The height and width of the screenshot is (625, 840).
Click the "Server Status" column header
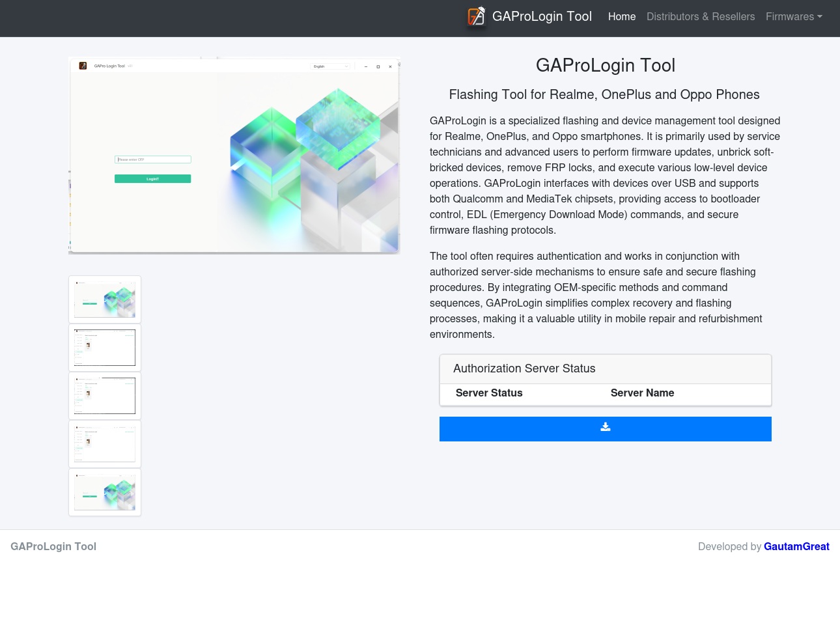pos(489,393)
